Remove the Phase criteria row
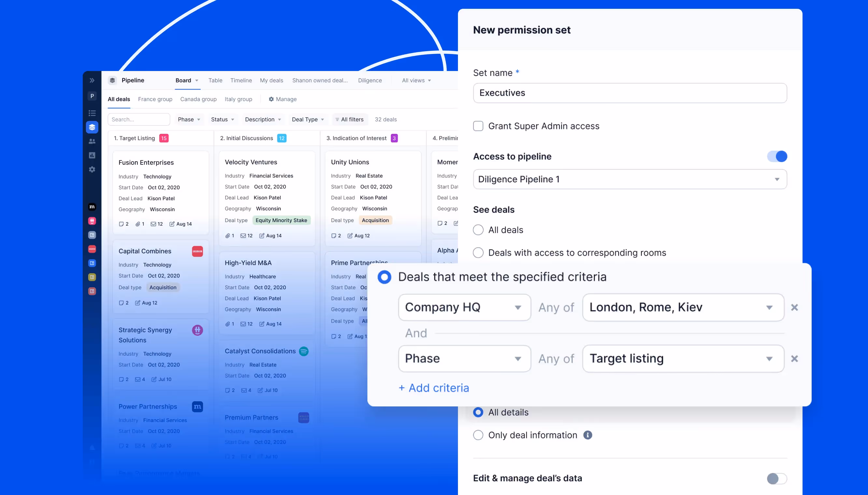868x495 pixels. pos(794,359)
